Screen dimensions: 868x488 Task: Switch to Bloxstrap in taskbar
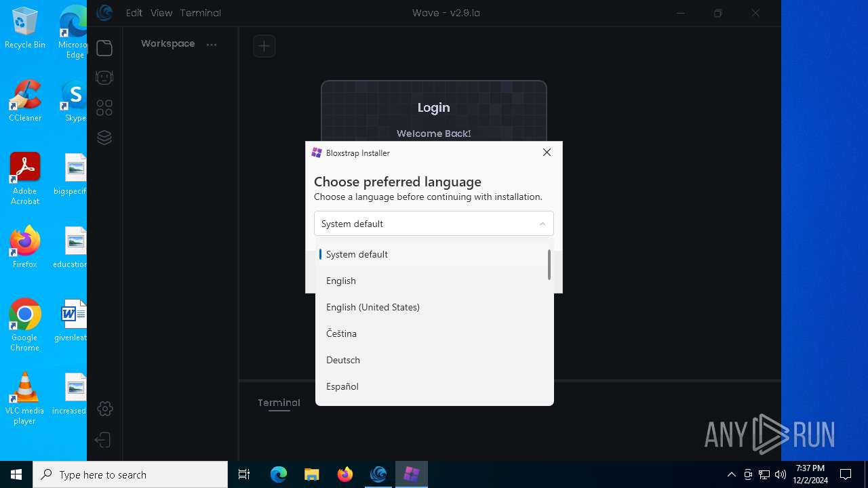(x=412, y=474)
